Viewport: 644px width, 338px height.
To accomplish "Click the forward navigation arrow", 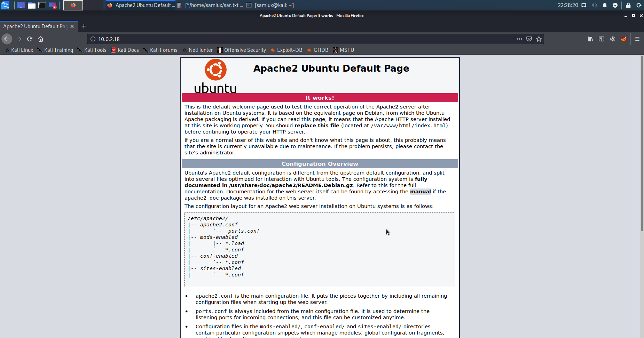I will (19, 39).
